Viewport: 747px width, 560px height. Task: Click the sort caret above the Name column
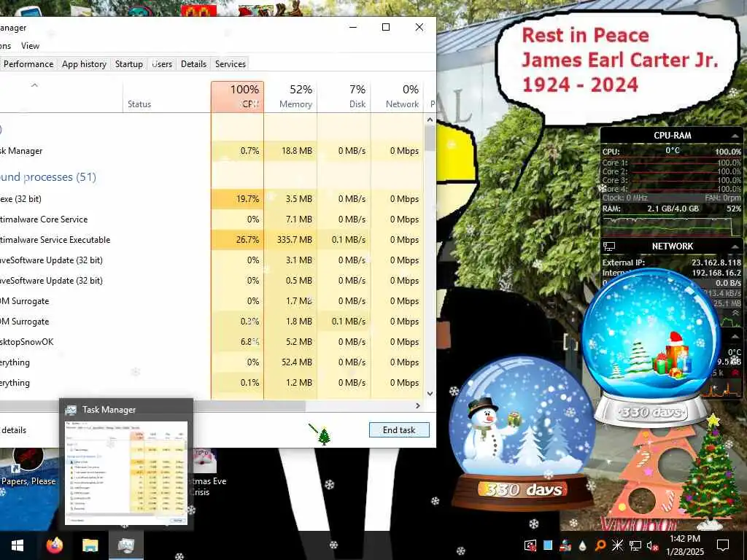click(x=34, y=86)
